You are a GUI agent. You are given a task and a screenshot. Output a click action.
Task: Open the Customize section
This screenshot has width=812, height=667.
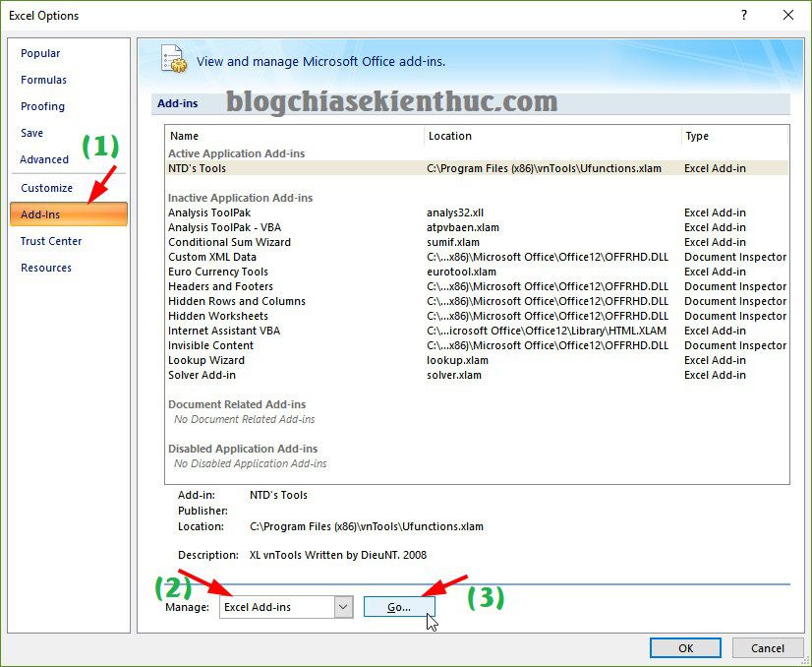pyautogui.click(x=46, y=188)
